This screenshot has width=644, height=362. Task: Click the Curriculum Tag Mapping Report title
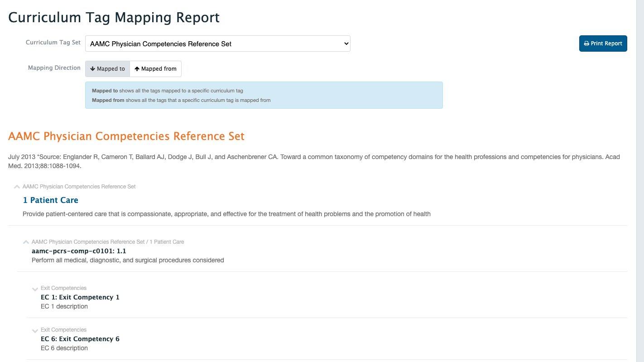(x=114, y=18)
